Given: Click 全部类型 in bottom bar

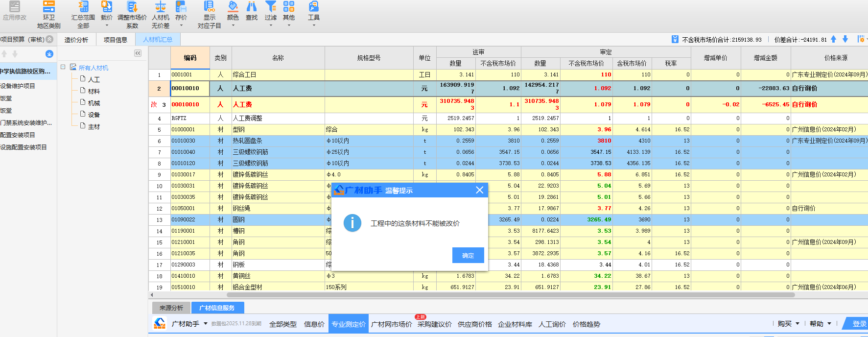Looking at the screenshot, I should (x=282, y=324).
